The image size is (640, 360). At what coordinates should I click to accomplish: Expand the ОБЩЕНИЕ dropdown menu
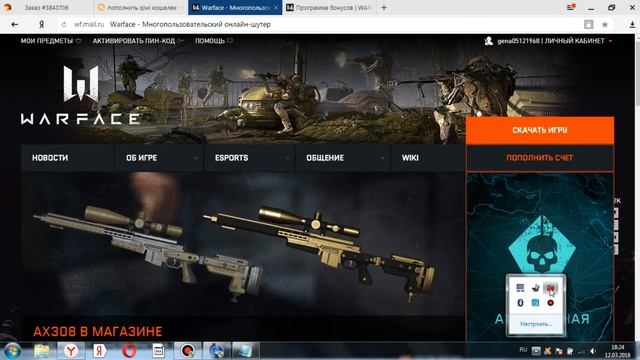(342, 158)
